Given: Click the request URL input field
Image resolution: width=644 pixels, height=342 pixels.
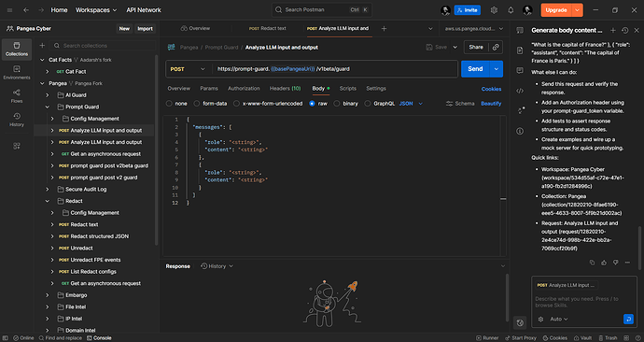Looking at the screenshot, I should 335,69.
